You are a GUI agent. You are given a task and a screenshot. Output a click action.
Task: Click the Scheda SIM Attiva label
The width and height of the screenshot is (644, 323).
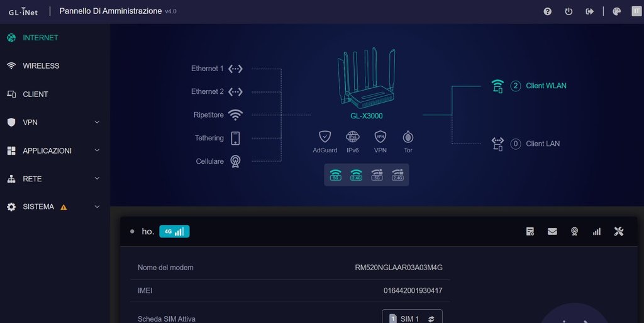pyautogui.click(x=166, y=319)
